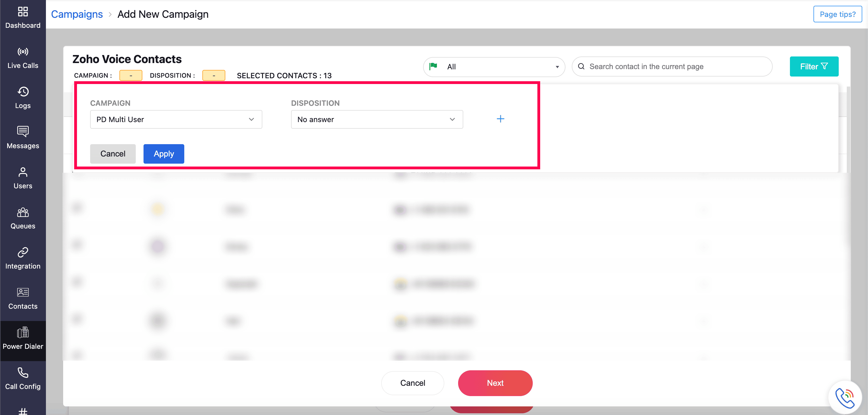Click the floating phone dialer icon
868x415 pixels.
click(845, 397)
